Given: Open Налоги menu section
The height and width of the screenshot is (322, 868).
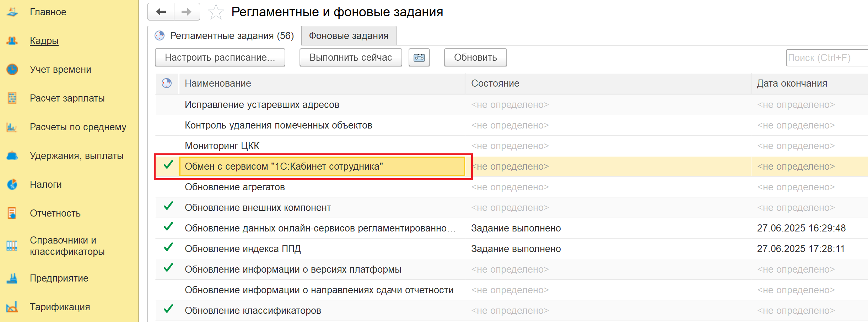Looking at the screenshot, I should coord(46,185).
